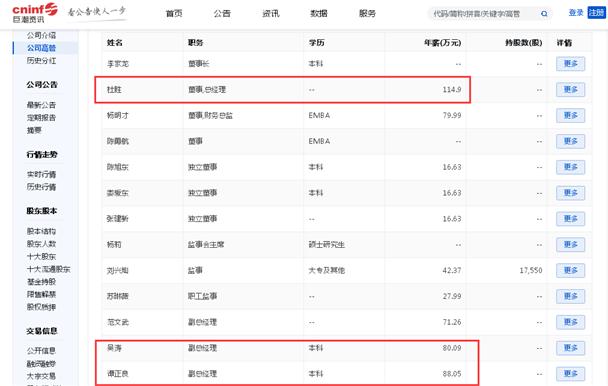Image resolution: width=608 pixels, height=386 pixels.
Task: Click the name 吴涛 in the table
Action: click(x=114, y=348)
